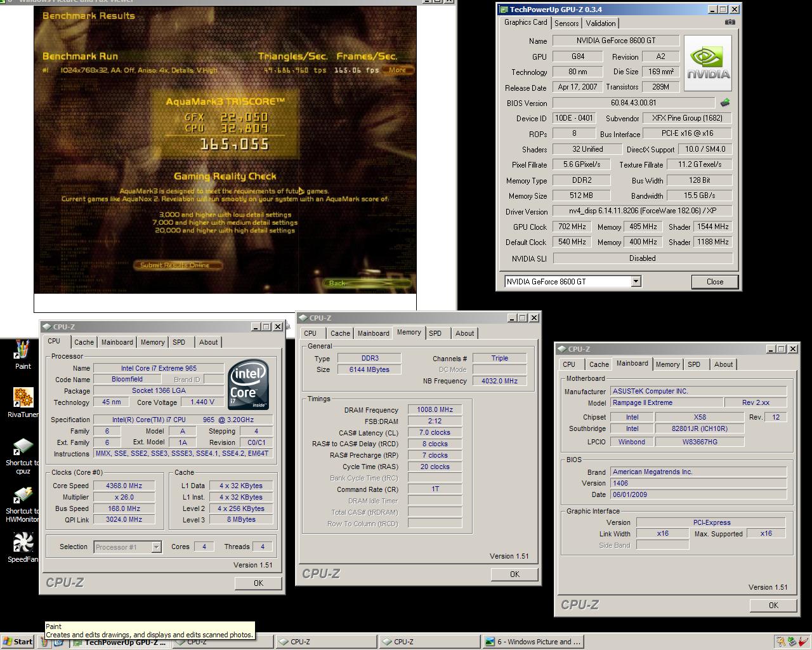Open Cache tab in the right CPU-Z Mainboard window
This screenshot has height=650, width=812.
pos(599,364)
